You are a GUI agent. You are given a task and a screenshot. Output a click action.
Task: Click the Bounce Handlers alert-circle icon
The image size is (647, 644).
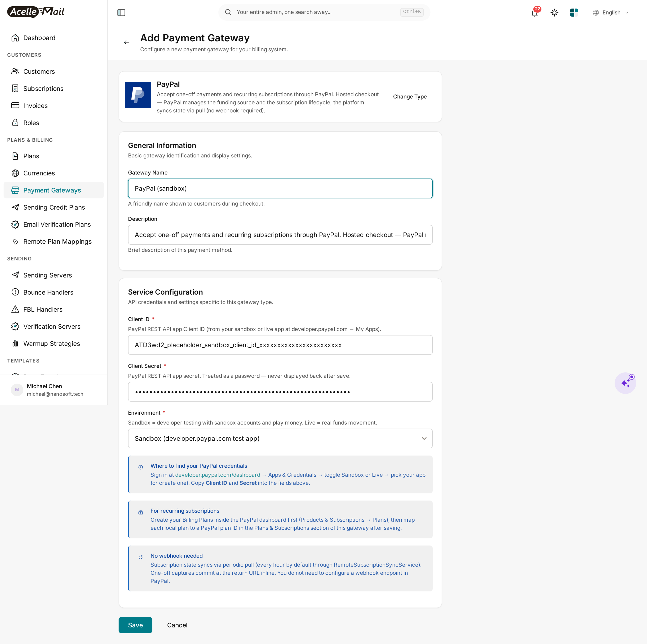pos(15,292)
